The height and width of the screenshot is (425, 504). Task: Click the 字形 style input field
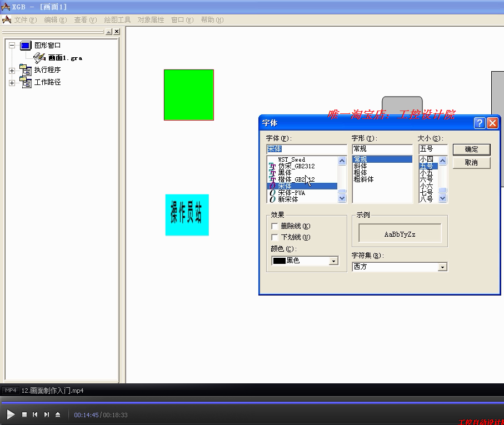coord(382,149)
